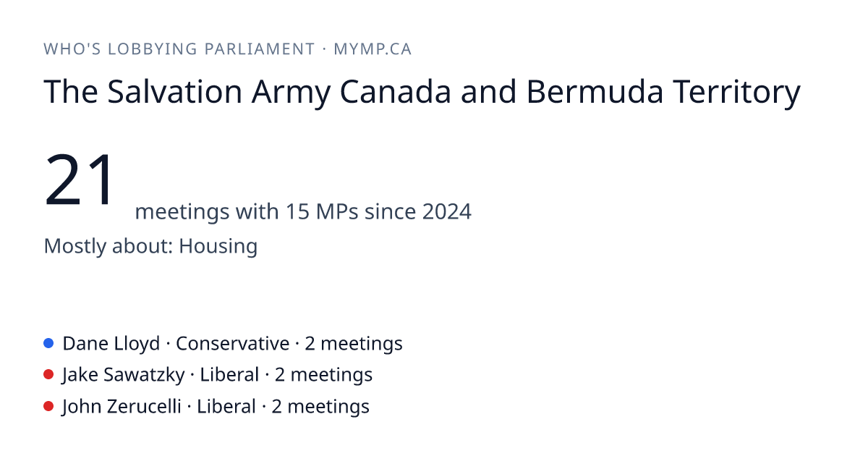Viewport: 868px width, 456px height.
Task: Click the meetings with 15 MPs text
Action: (x=247, y=212)
